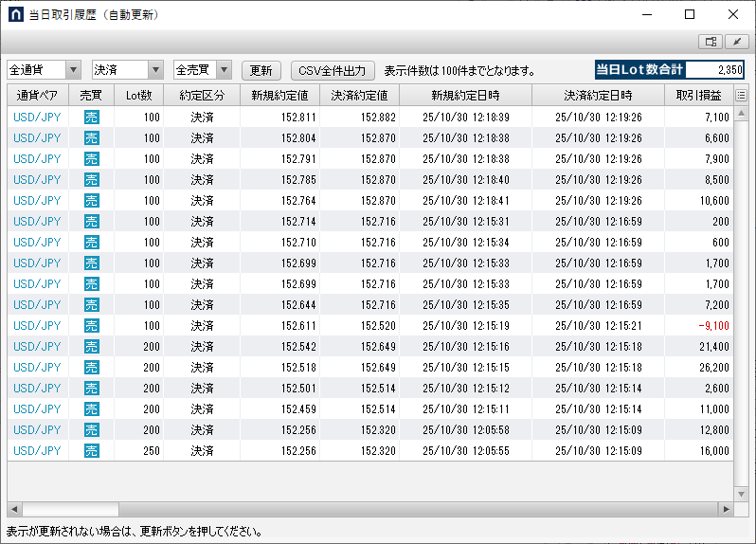Screen dimensions: 756x544
Task: Open the 決済 order type dropdown
Action: (155, 70)
